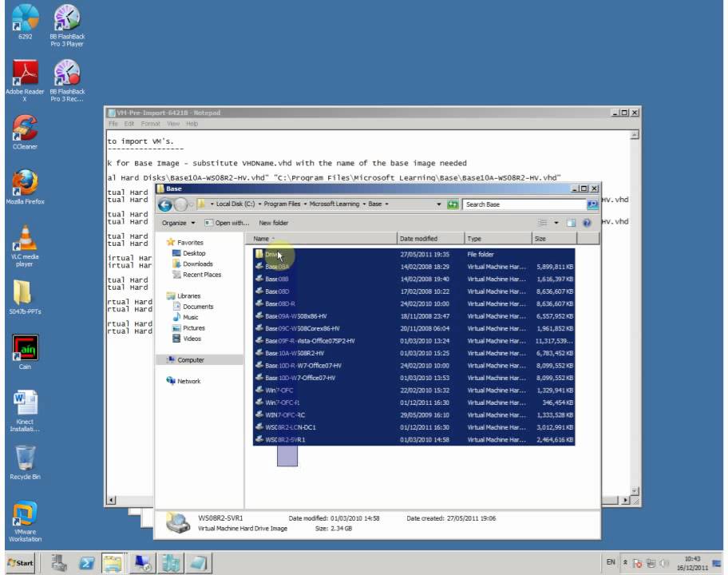Select the WS08R2-LON-DC1 file row

(414, 427)
